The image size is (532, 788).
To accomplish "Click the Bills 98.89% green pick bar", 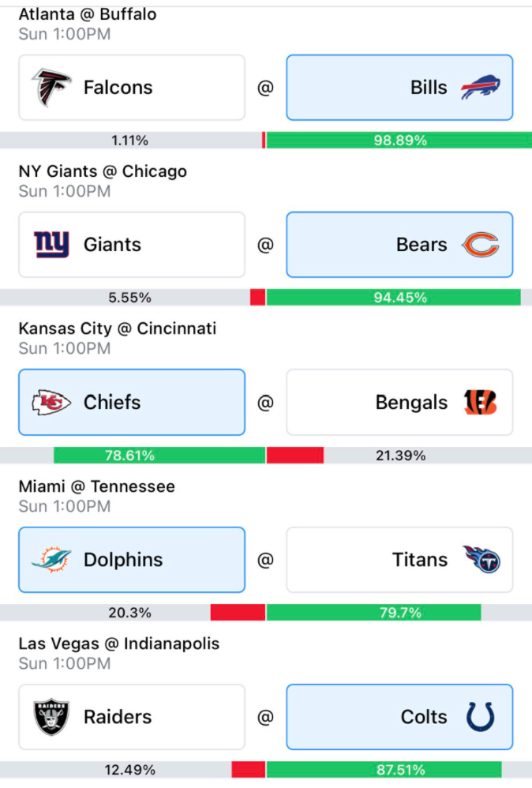I will [399, 141].
